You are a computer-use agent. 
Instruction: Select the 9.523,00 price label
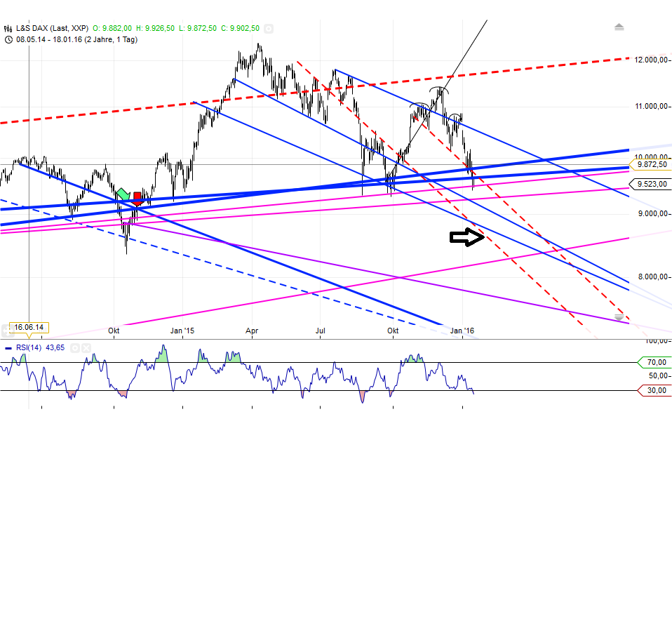[652, 185]
